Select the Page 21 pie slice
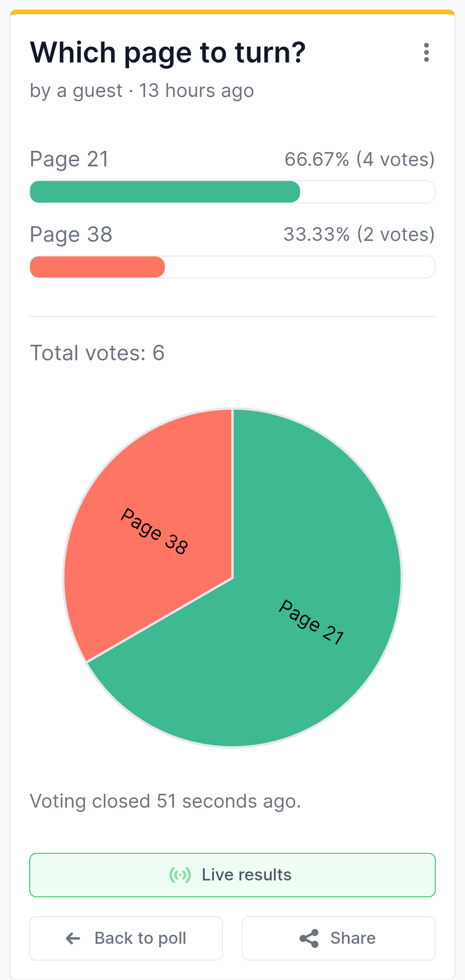This screenshot has width=465, height=980. click(x=301, y=612)
